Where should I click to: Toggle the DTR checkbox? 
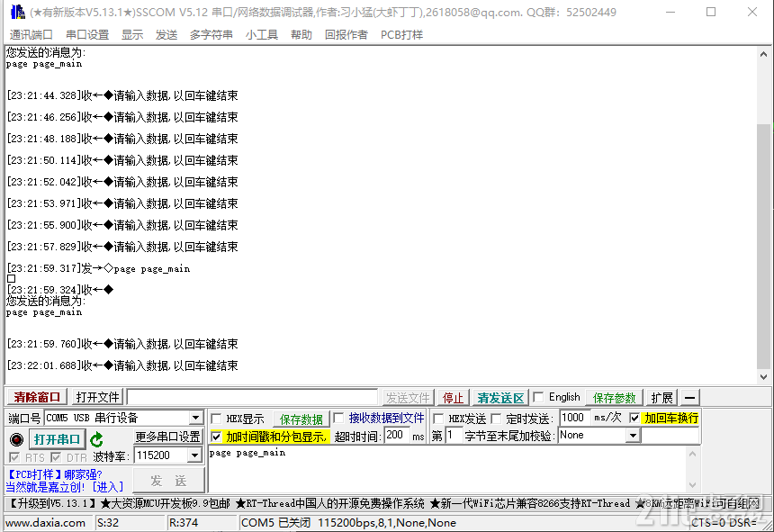point(56,457)
